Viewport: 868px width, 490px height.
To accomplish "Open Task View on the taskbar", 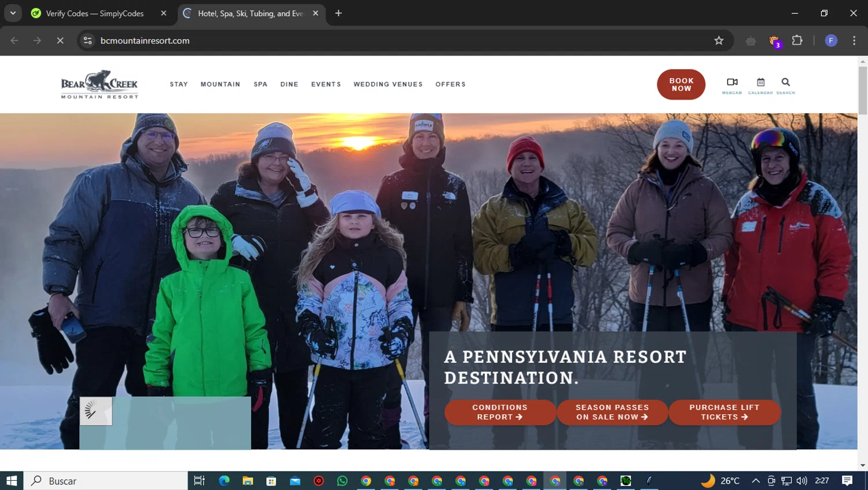I will [199, 481].
